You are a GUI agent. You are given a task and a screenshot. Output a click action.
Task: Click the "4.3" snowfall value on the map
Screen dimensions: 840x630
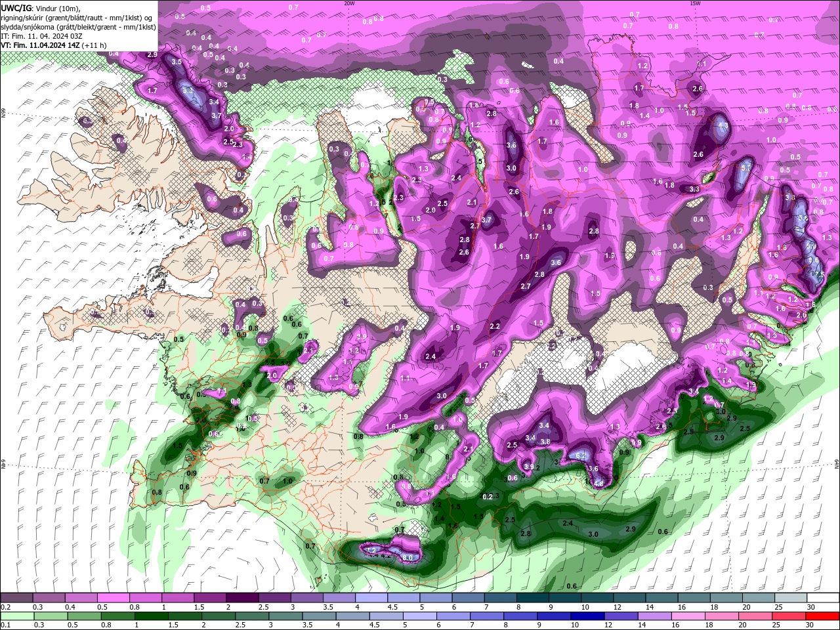[x=724, y=125]
